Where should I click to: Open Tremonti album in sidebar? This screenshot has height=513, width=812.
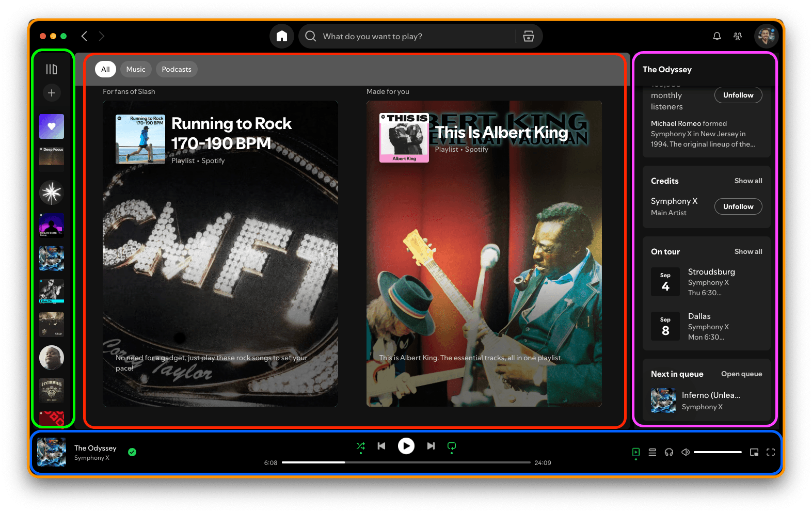point(52,391)
